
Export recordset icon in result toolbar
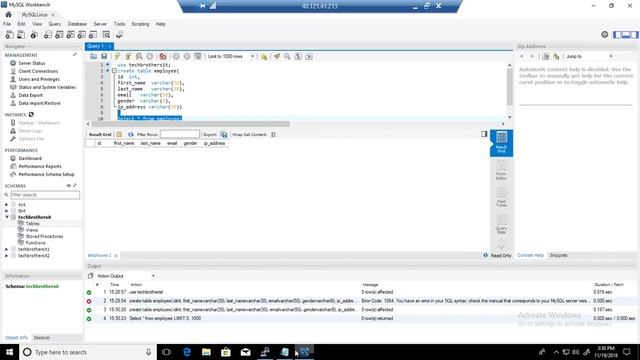pyautogui.click(x=224, y=134)
